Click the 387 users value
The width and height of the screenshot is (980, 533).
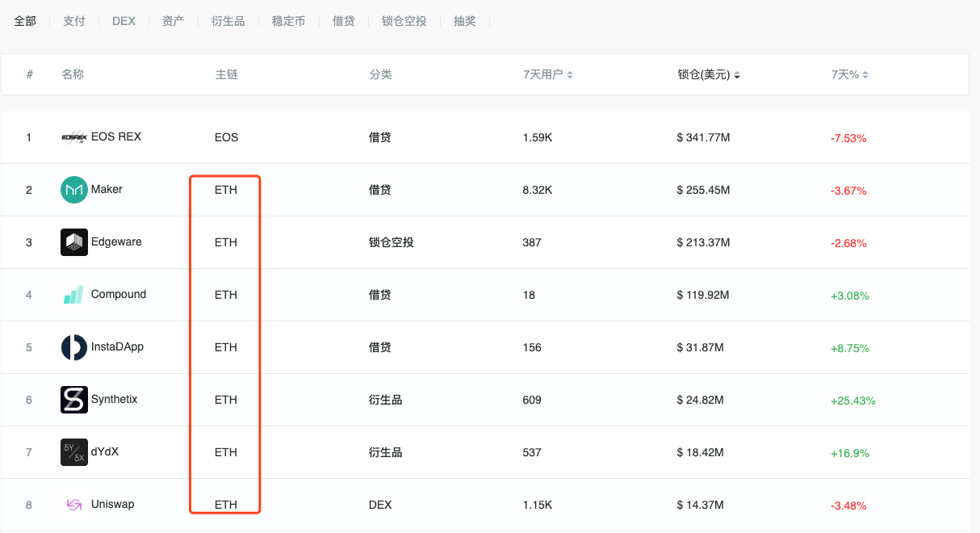(x=532, y=242)
